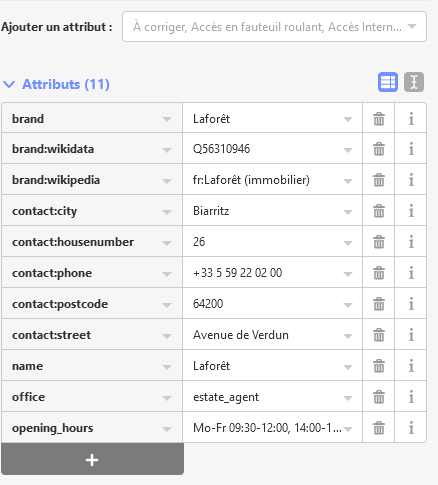Add a new attribute with plus button
This screenshot has height=485, width=438.
[92, 460]
